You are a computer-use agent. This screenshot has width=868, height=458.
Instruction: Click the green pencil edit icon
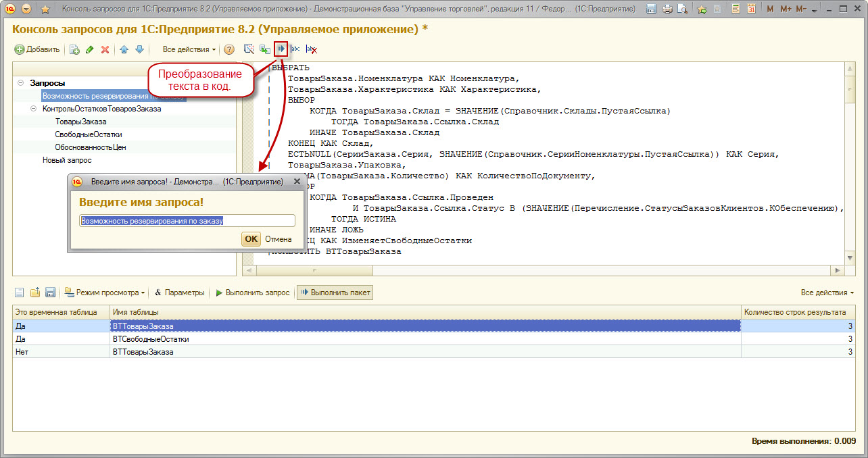pos(89,49)
